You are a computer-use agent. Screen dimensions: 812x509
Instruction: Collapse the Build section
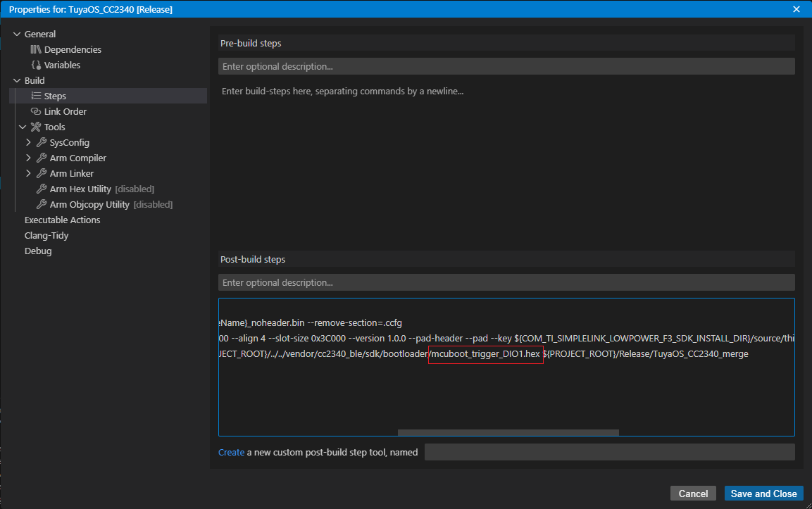(x=17, y=81)
